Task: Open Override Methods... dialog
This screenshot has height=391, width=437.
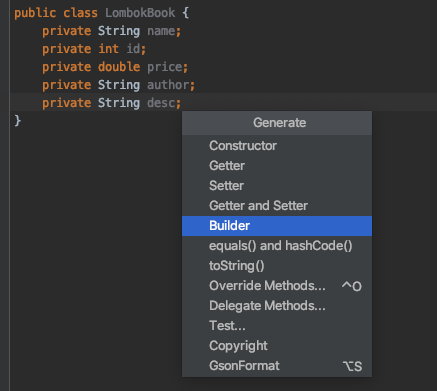Action: coord(277,286)
